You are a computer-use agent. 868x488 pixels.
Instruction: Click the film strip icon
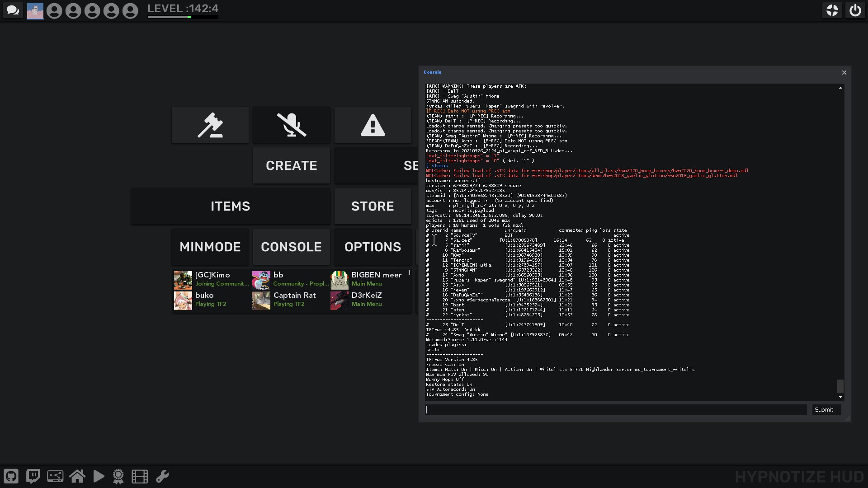tap(140, 476)
